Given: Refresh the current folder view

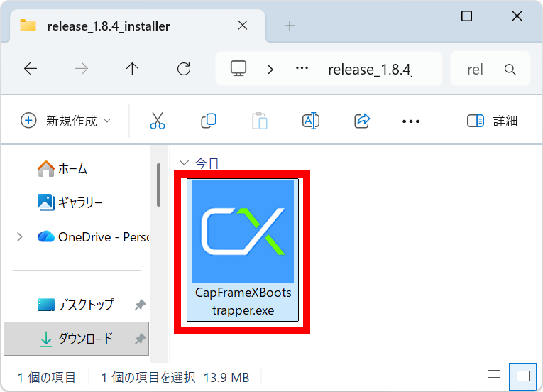Looking at the screenshot, I should [x=184, y=69].
